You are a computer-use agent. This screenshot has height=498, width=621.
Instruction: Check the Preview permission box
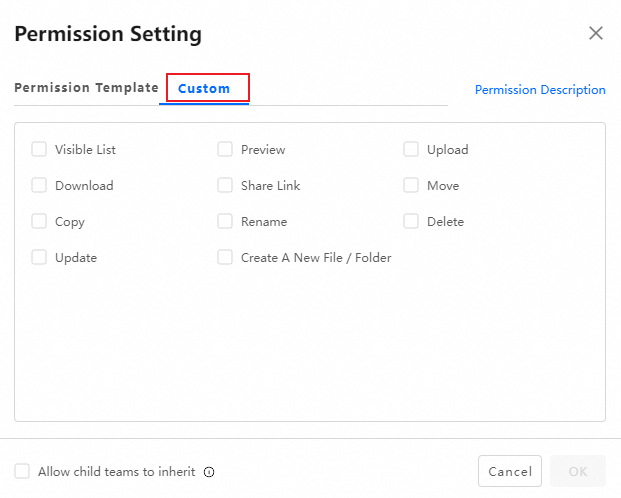coord(225,150)
